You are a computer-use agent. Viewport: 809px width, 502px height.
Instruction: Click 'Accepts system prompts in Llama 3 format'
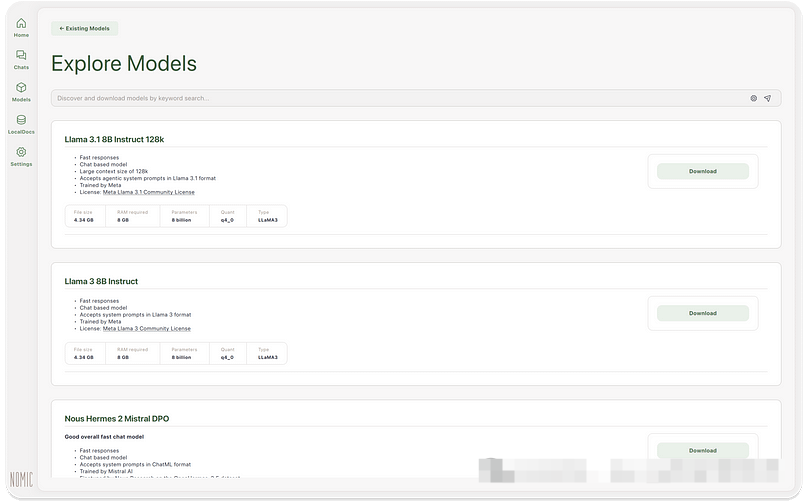(135, 315)
